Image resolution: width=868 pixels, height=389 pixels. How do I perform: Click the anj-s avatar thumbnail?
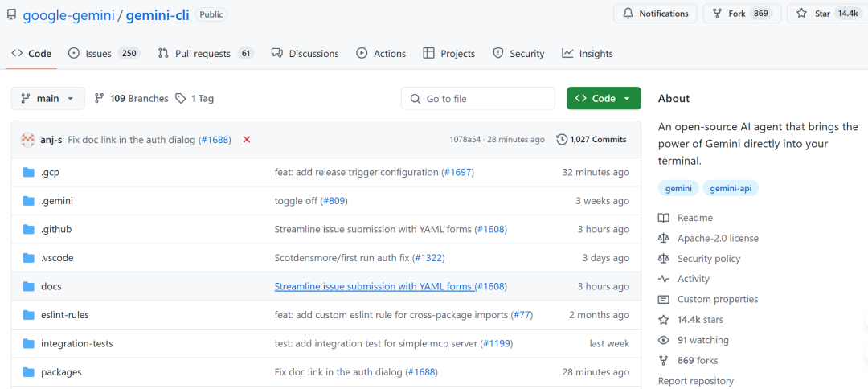pos(28,139)
